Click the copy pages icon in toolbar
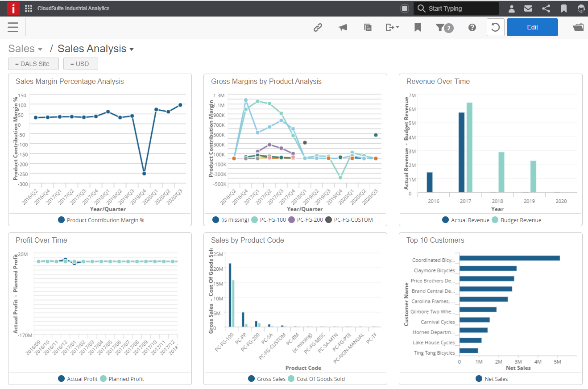This screenshot has width=588, height=389. coord(368,28)
